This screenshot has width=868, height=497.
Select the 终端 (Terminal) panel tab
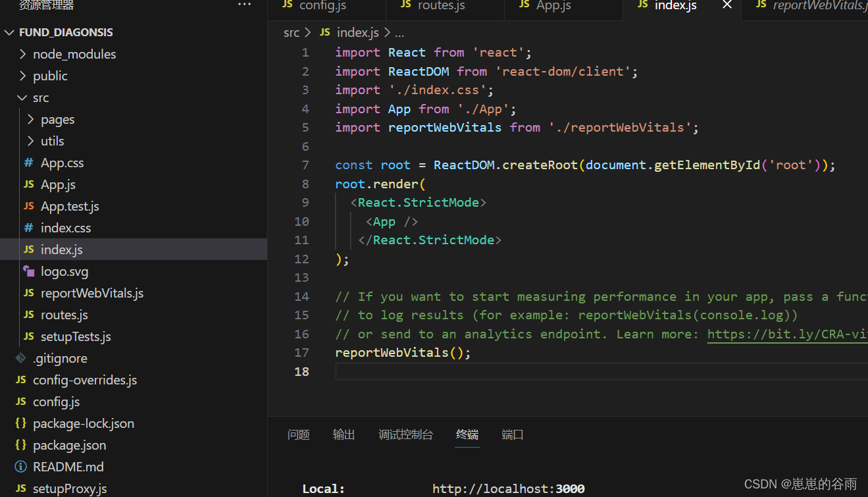click(467, 434)
